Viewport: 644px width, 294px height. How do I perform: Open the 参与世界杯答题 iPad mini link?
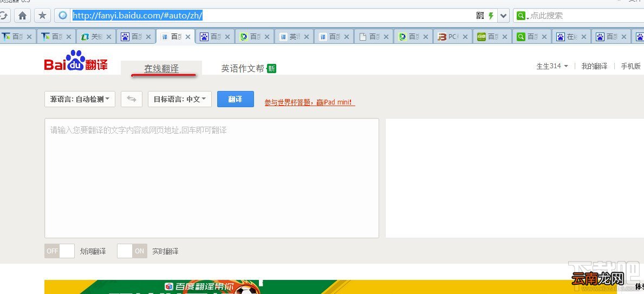point(310,103)
